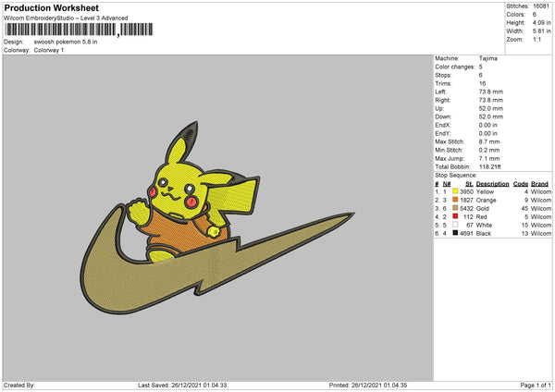Click the 'Code' column header
555x392 pixels.
521,184
